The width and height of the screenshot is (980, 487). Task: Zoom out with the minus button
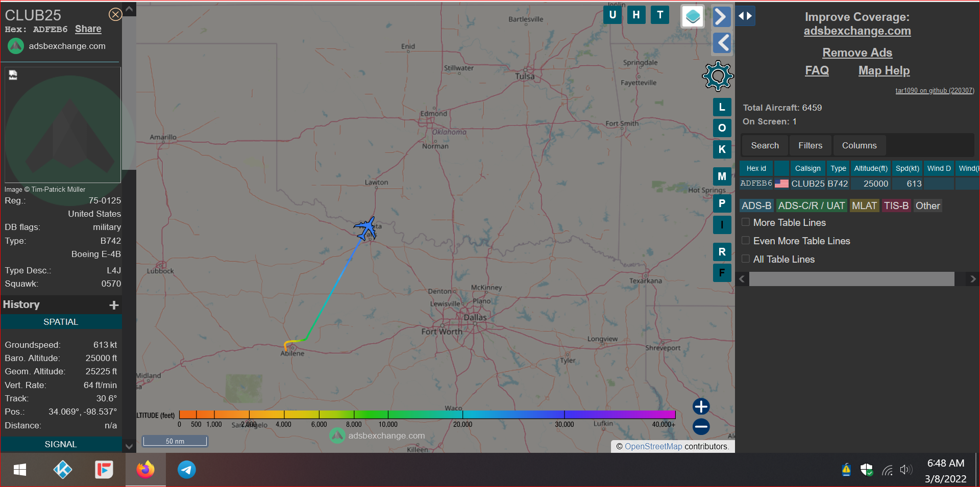pos(701,426)
